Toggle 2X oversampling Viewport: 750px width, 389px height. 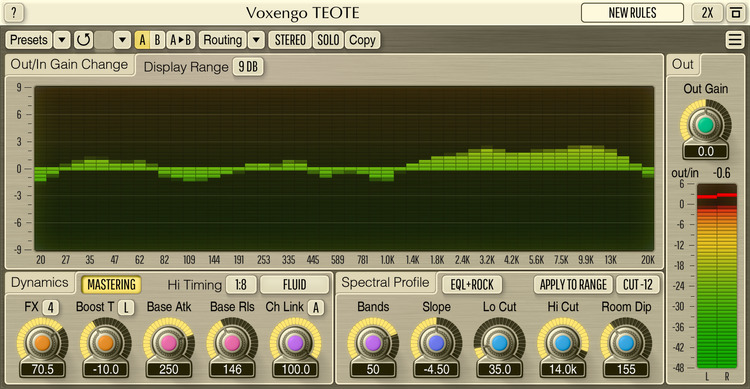[x=707, y=13]
